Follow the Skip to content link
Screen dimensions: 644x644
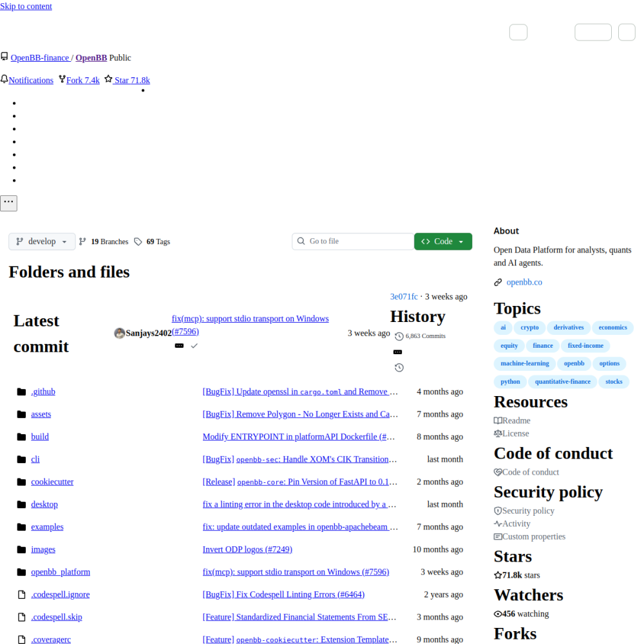(x=26, y=6)
